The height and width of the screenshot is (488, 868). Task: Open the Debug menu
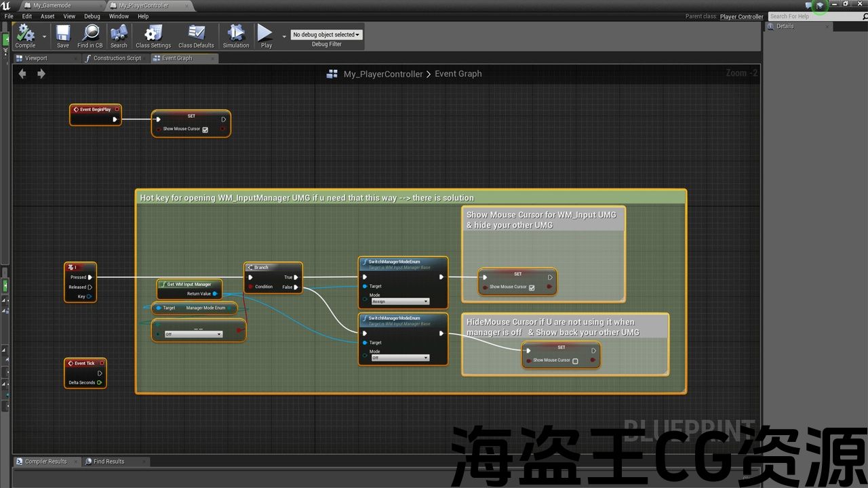tap(92, 16)
